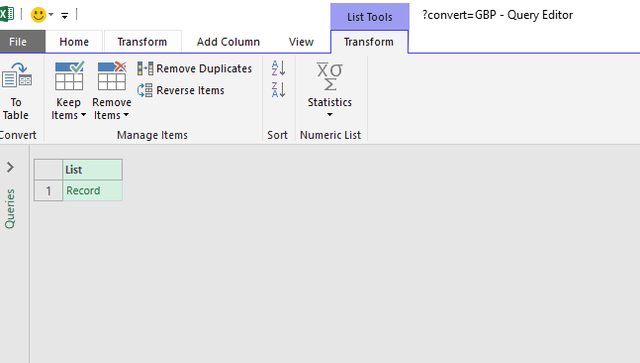Click the smiley feedback icon

[38, 15]
